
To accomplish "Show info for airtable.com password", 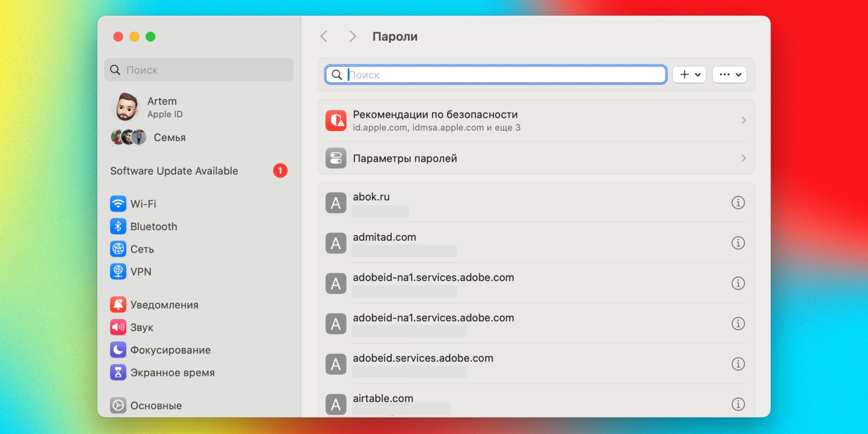I will (x=738, y=404).
